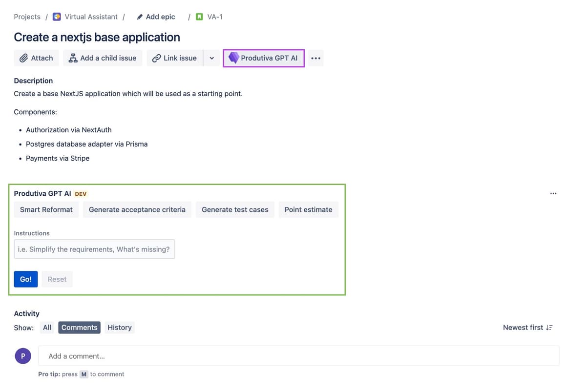The width and height of the screenshot is (586, 392).
Task: Click the Add epic breadcrumb
Action: coord(161,17)
